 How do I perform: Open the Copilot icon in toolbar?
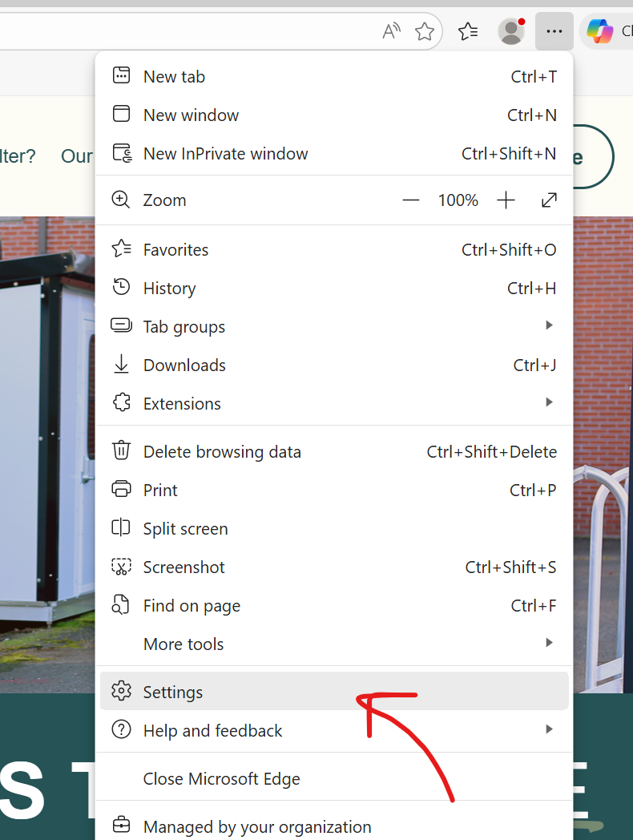point(600,31)
